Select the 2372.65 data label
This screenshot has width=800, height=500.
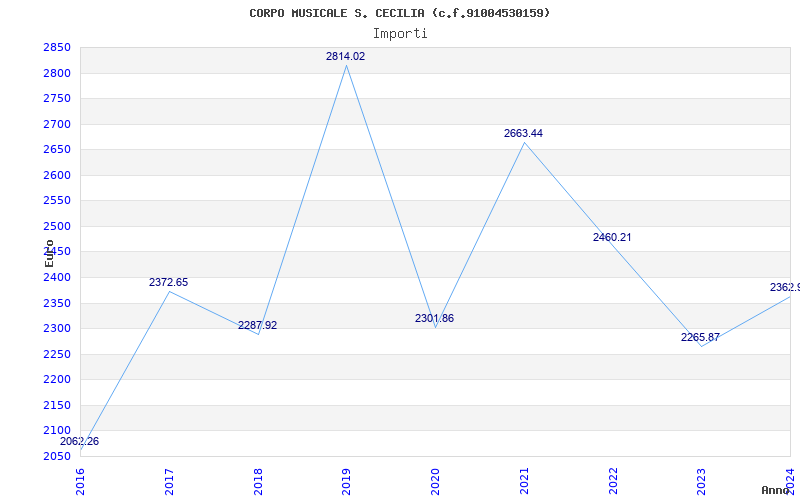[x=168, y=282]
